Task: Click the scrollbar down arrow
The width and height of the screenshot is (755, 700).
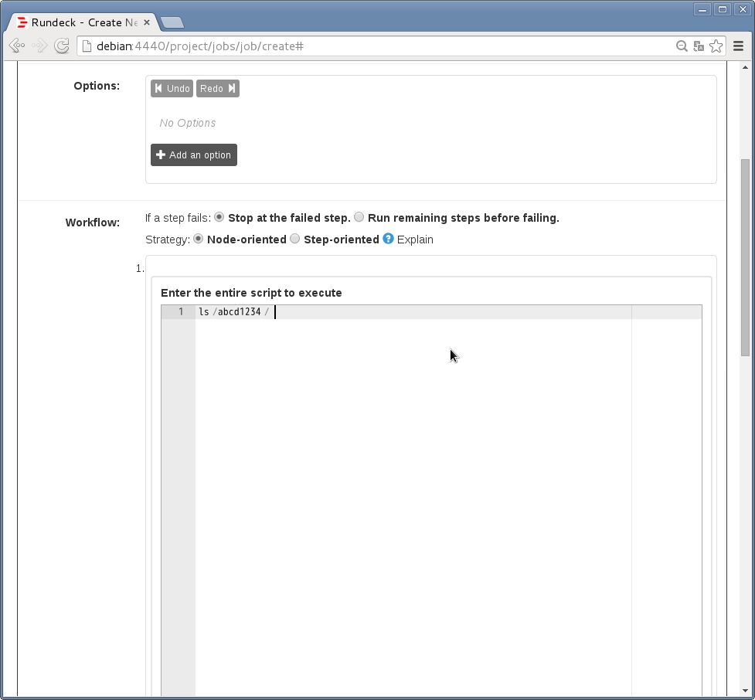Action: click(745, 691)
